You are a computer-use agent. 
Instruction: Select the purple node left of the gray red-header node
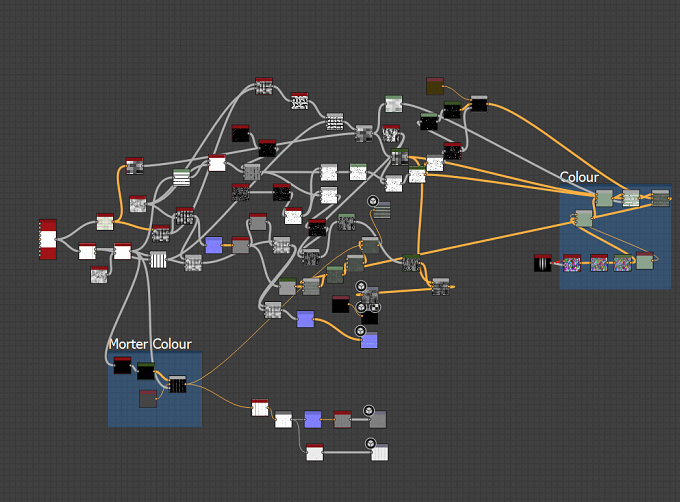(x=214, y=245)
